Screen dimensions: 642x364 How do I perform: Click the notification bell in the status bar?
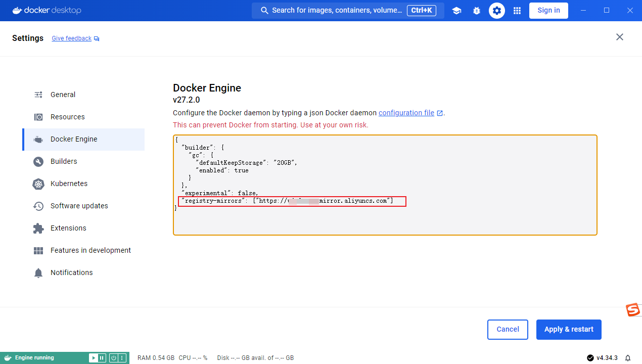click(628, 358)
